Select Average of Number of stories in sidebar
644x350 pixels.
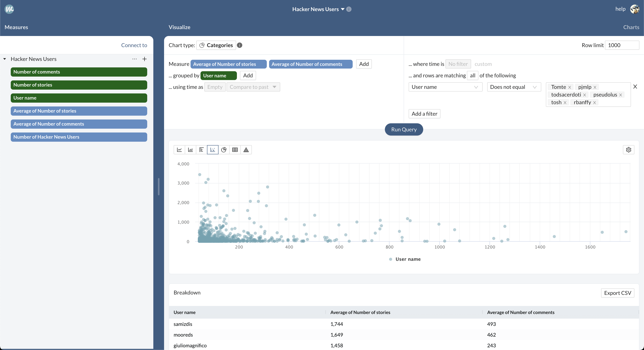pos(79,111)
